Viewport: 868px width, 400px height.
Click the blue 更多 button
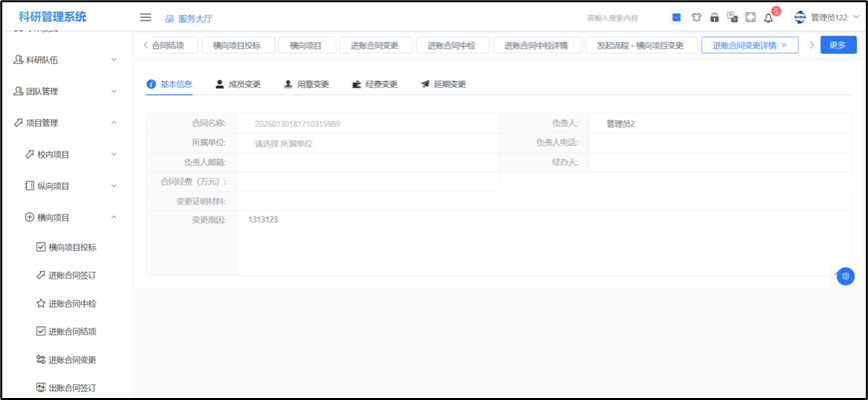click(x=838, y=45)
